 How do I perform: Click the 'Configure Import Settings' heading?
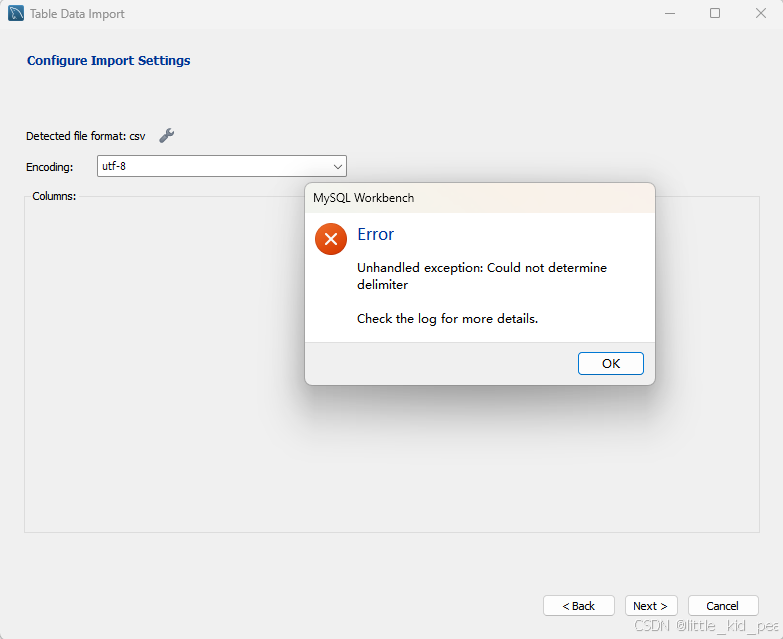point(108,60)
